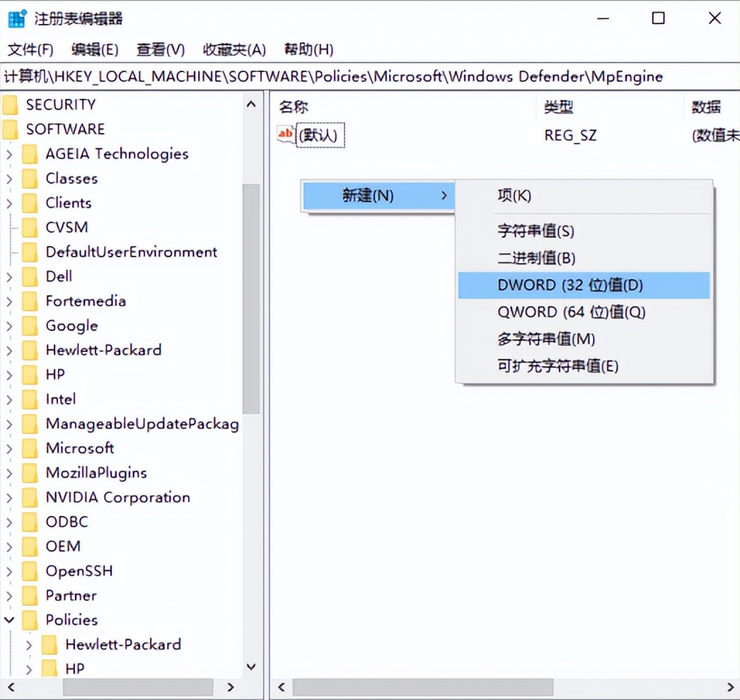
Task: Click the Google folder icon
Action: pyautogui.click(x=30, y=325)
